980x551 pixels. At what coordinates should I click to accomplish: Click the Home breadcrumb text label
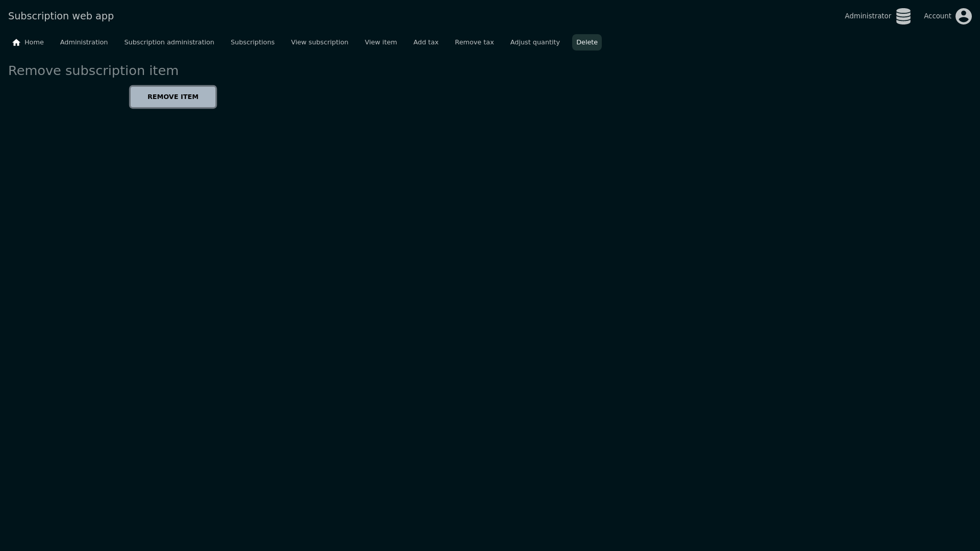[x=34, y=42]
